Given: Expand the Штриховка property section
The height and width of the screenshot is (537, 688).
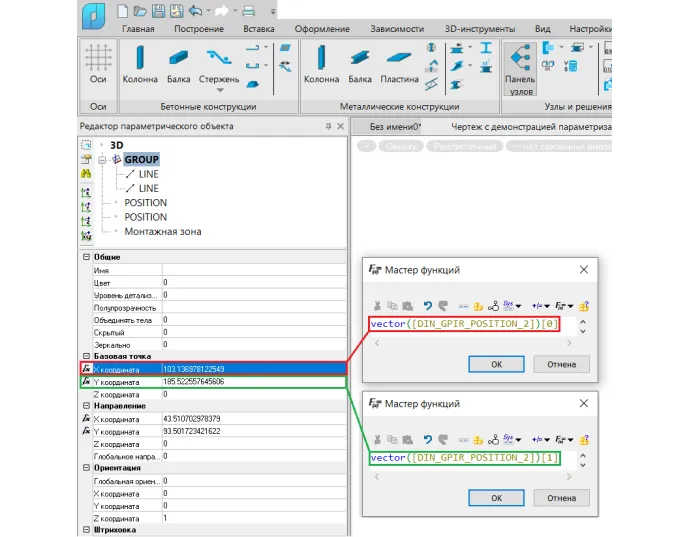Looking at the screenshot, I should coord(86,530).
